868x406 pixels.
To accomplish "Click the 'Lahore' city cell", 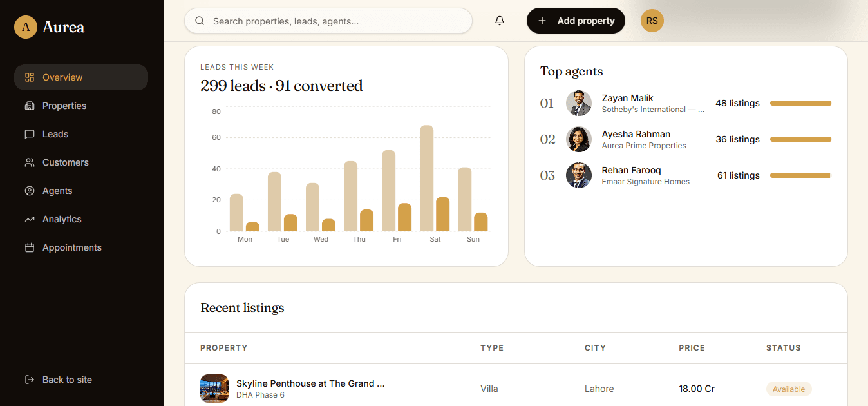I will (599, 389).
